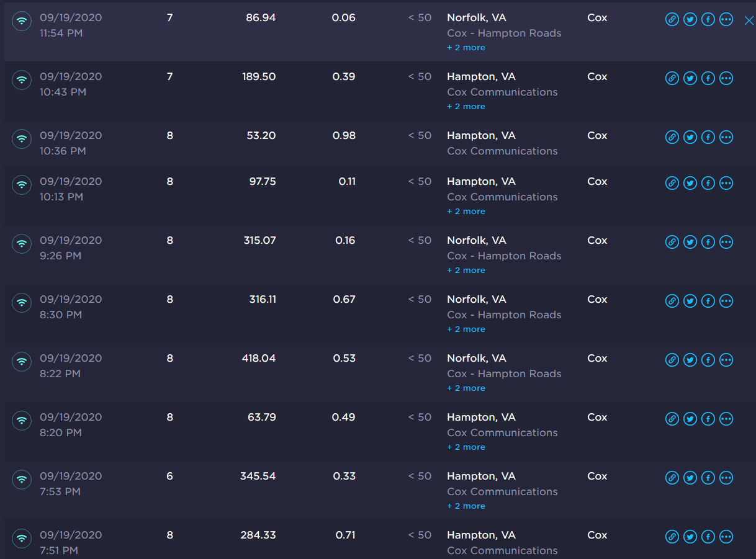Select download speed value 97.75

click(263, 181)
